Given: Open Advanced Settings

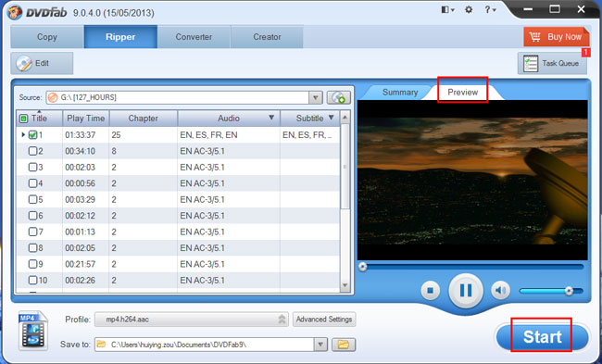Looking at the screenshot, I should click(x=324, y=319).
